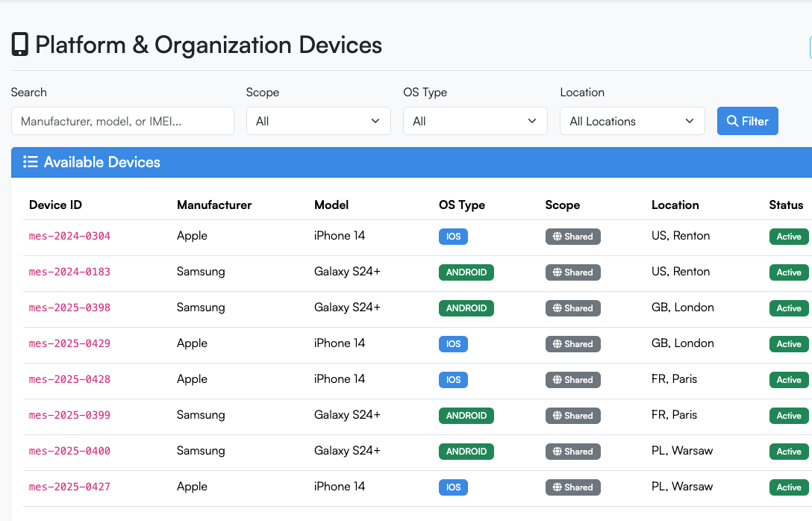Click Shared badge in mes-2024-0304 row
Viewport: 812px width, 521px height.
click(572, 237)
